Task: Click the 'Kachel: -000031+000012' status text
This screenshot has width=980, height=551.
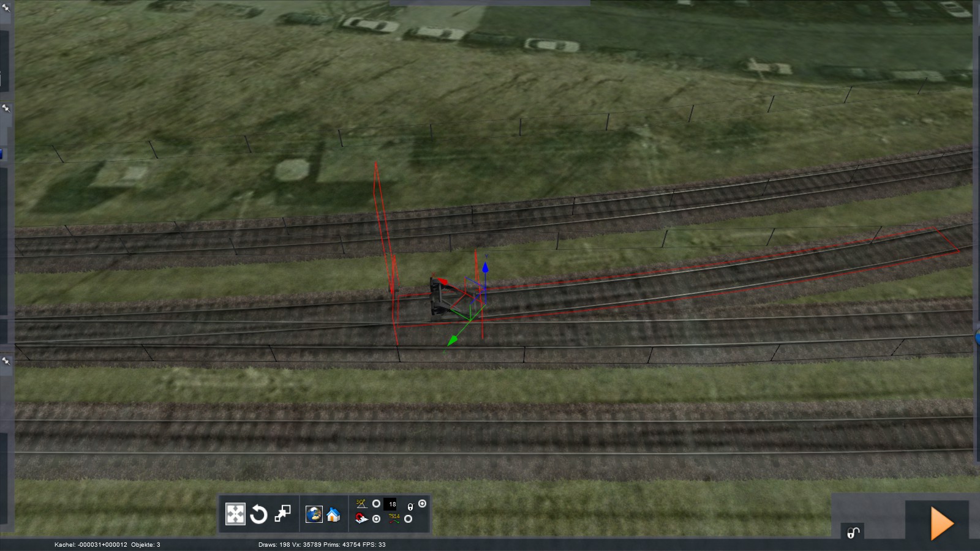Action: (x=91, y=544)
